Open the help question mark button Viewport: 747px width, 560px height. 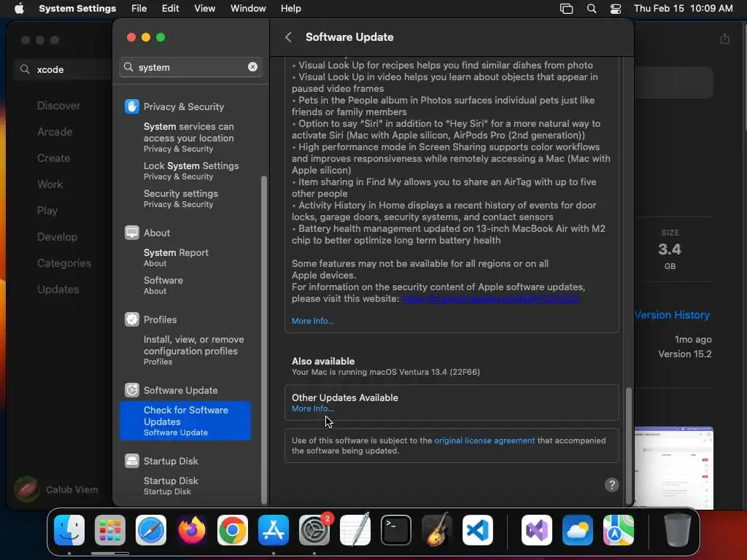[x=612, y=485]
